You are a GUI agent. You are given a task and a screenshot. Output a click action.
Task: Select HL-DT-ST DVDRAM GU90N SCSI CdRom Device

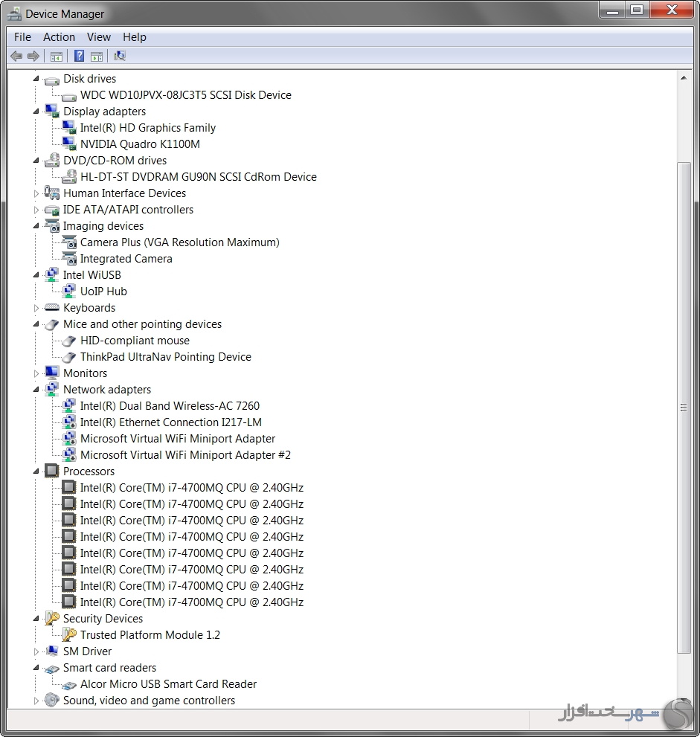point(199,177)
